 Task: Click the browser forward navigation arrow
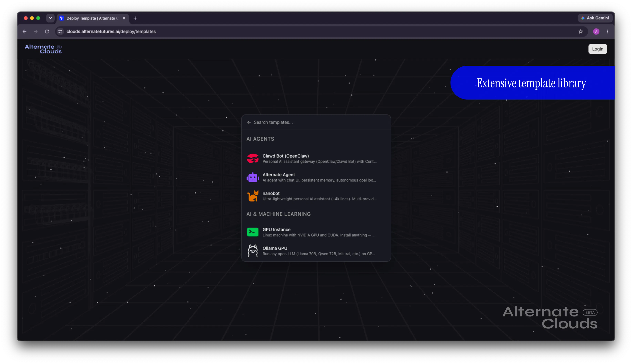coord(35,32)
